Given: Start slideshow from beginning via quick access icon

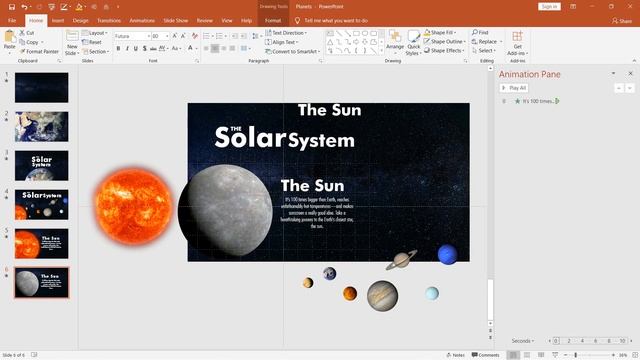Looking at the screenshot, I should (51, 7).
